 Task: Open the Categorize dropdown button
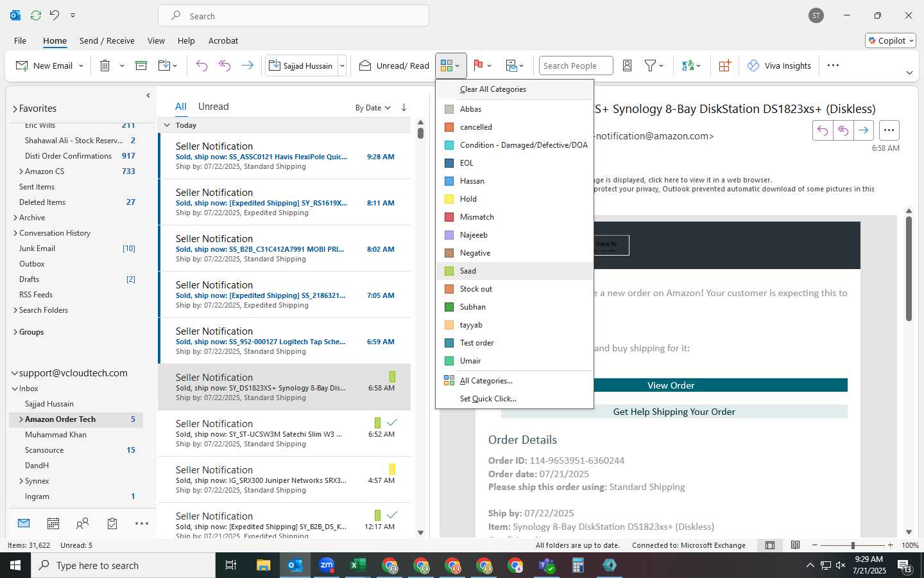[x=450, y=66]
